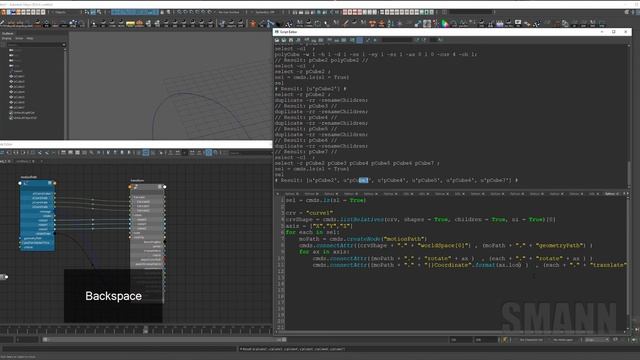The image size is (640, 360).
Task: Open a script in Script Editor toolbar
Action: click(277, 40)
